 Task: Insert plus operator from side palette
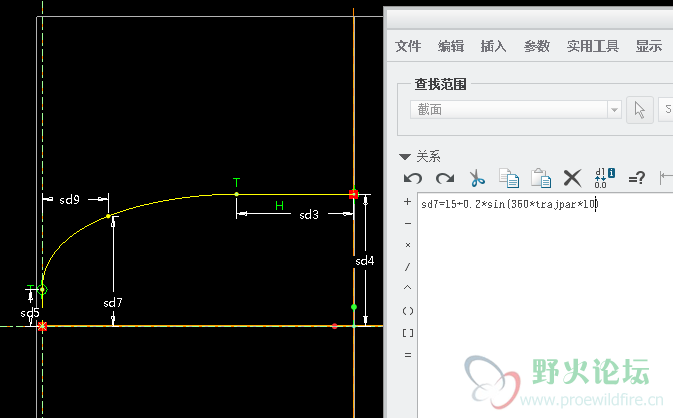pyautogui.click(x=408, y=202)
